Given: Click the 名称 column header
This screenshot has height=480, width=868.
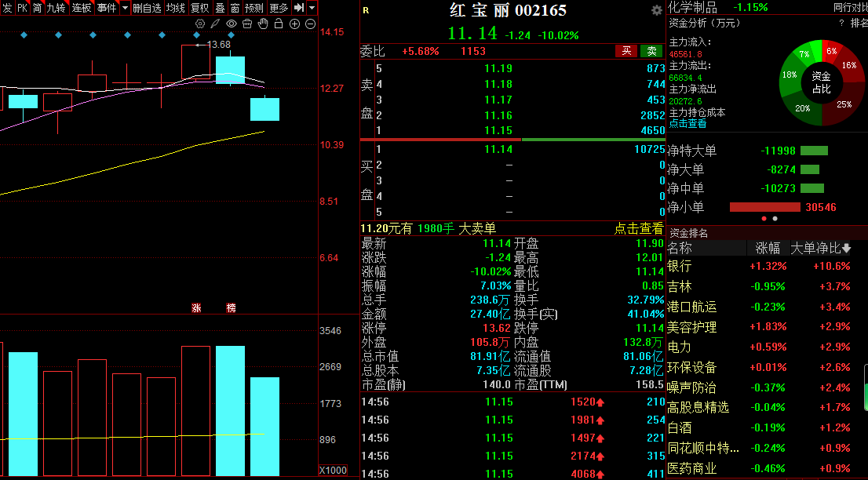Looking at the screenshot, I should tap(680, 249).
